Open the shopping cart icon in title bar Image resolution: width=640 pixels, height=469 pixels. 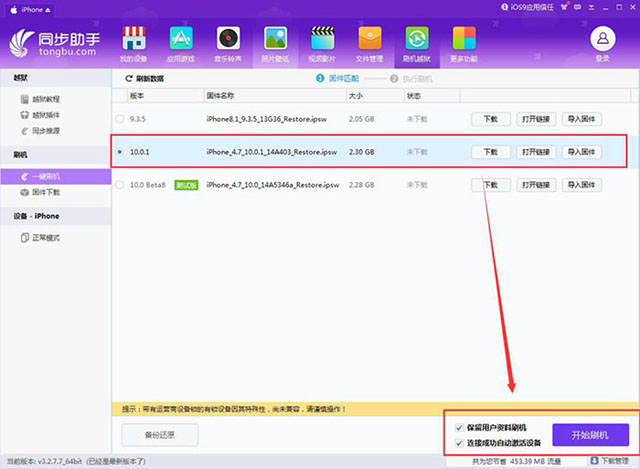tap(564, 7)
